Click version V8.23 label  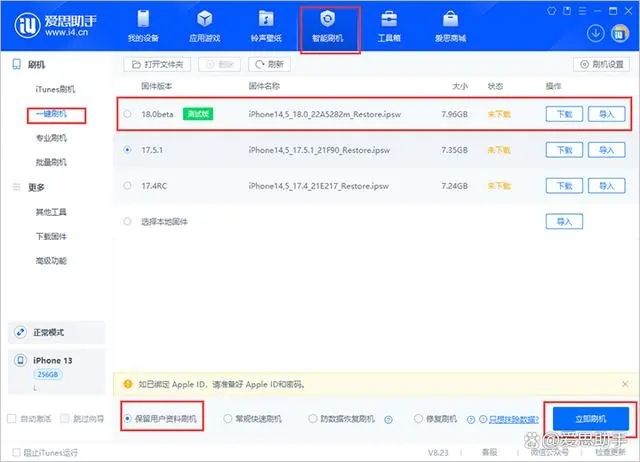438,453
